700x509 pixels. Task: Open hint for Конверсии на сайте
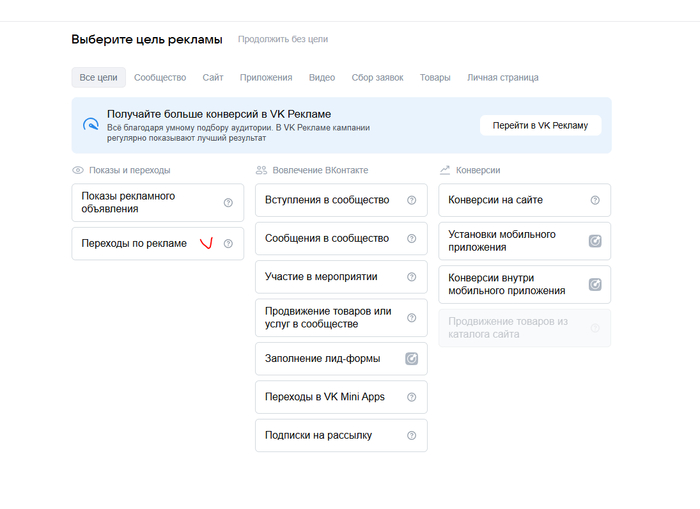pos(595,200)
